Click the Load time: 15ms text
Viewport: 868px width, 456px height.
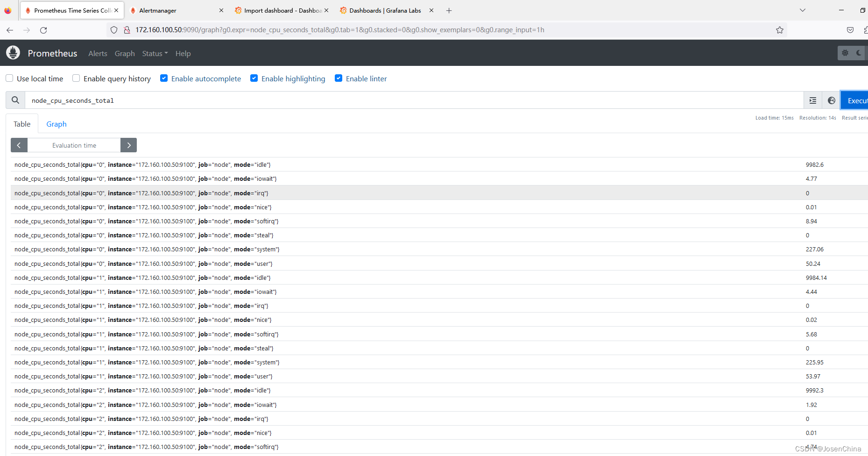click(775, 118)
